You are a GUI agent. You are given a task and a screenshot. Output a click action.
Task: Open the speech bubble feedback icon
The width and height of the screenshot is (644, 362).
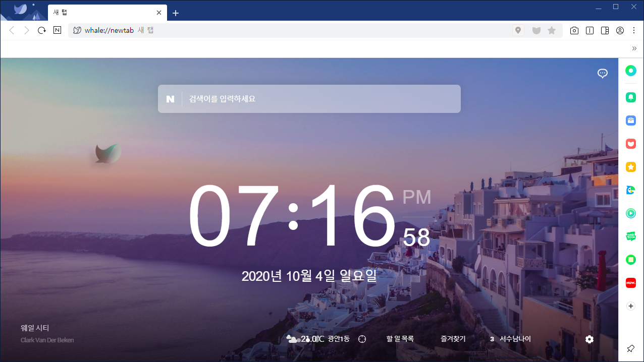click(602, 74)
